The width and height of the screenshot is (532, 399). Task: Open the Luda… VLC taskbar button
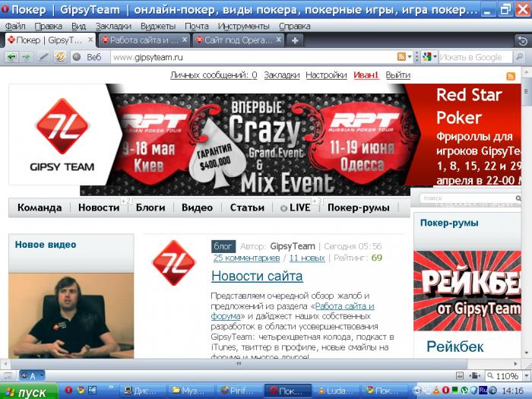click(x=336, y=391)
